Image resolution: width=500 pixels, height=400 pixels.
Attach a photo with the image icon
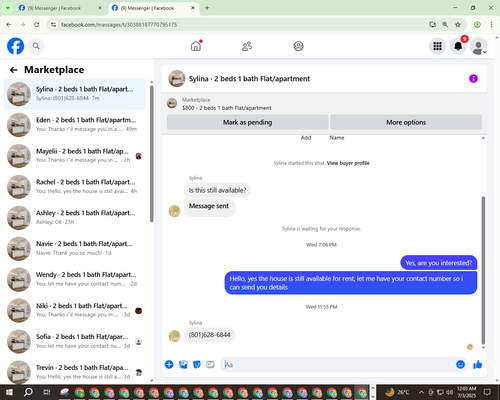click(183, 364)
